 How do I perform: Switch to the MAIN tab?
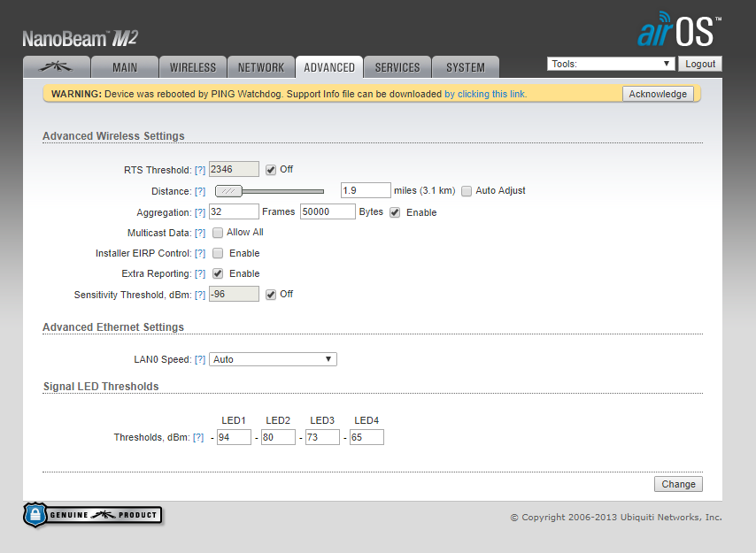click(x=125, y=67)
